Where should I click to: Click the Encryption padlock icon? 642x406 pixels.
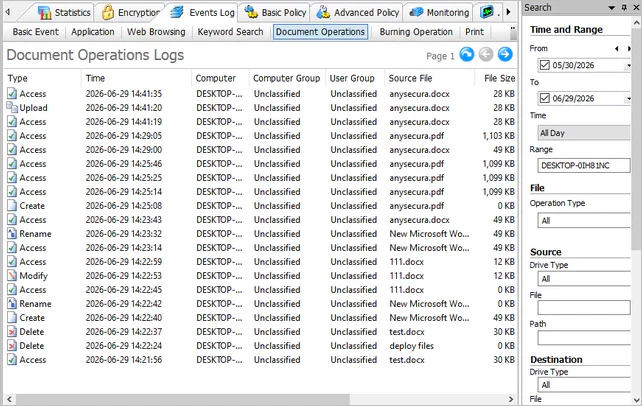pos(108,12)
